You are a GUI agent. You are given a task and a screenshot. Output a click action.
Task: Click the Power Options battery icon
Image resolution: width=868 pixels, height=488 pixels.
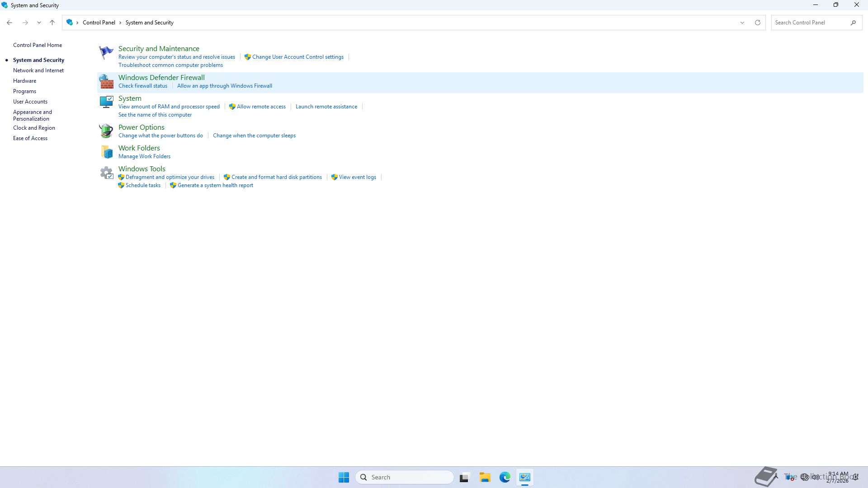pos(106,131)
